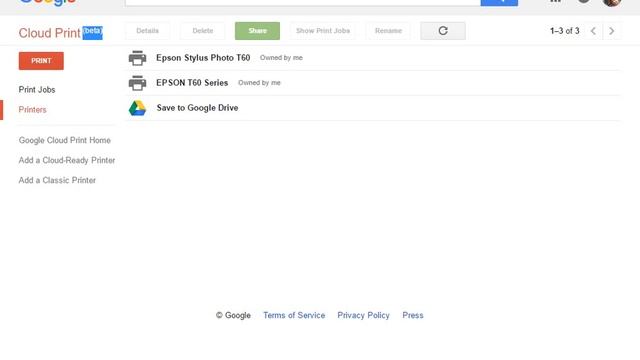The width and height of the screenshot is (640, 360).
Task: Click the Cloud Print title
Action: click(49, 33)
